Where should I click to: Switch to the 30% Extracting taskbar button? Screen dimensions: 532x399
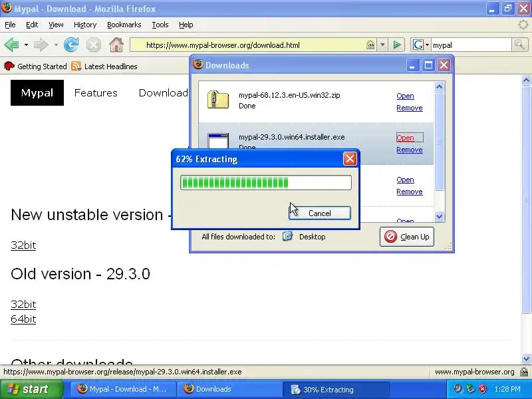[336, 389]
